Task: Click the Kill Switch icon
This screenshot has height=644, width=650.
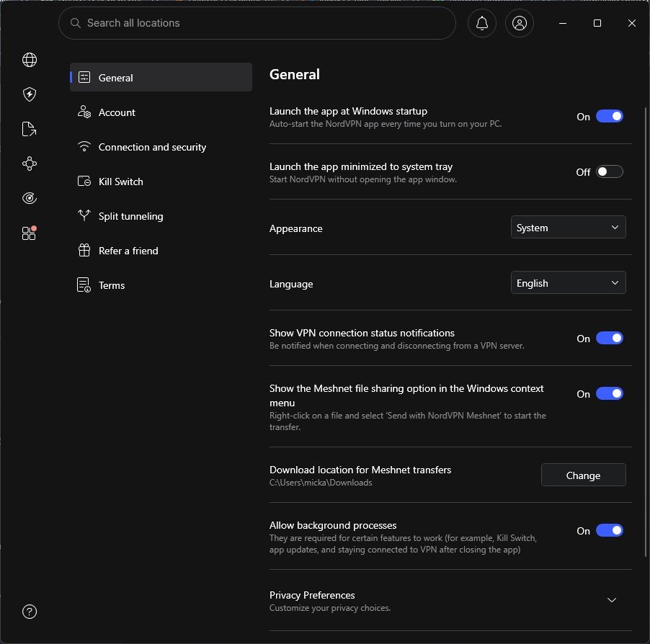Action: point(84,181)
